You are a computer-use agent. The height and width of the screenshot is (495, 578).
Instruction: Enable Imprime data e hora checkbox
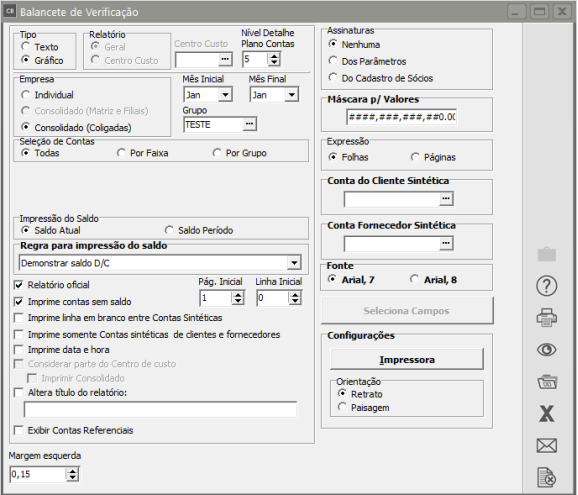pos(18,349)
